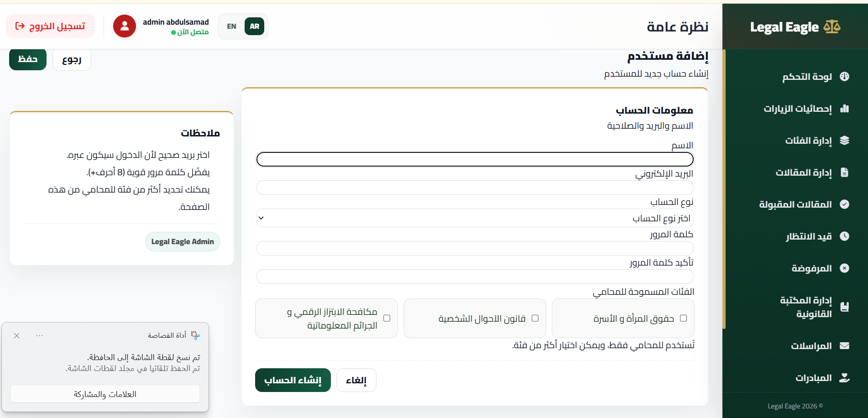Check the قانون الآحوال الشخصية checkbox

pyautogui.click(x=535, y=318)
